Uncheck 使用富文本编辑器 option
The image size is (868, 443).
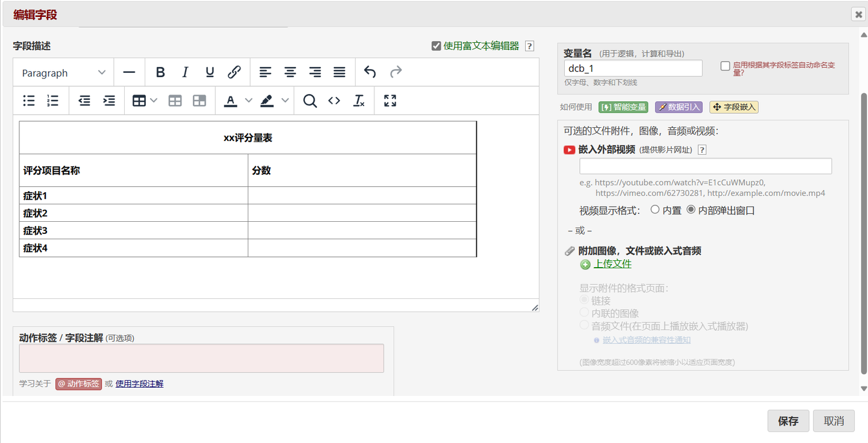[x=436, y=46]
